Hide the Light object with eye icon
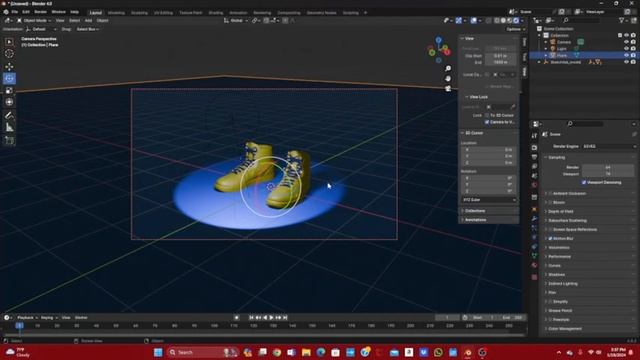The height and width of the screenshot is (360, 640). (626, 49)
